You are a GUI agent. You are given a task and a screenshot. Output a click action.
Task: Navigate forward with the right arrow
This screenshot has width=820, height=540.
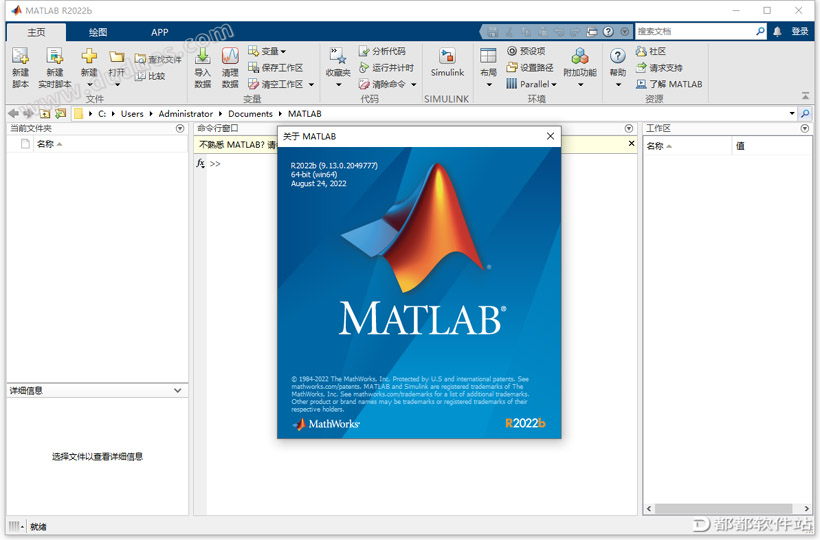point(28,113)
